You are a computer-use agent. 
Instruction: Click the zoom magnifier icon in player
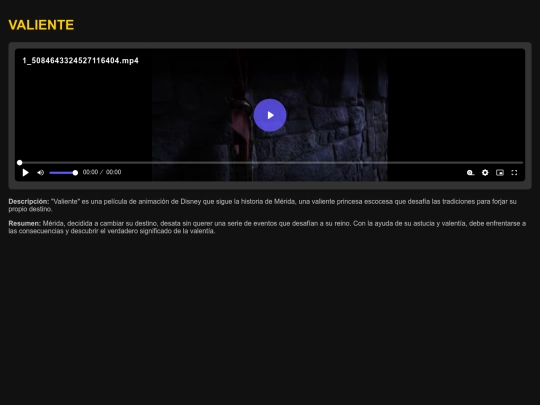tap(470, 173)
